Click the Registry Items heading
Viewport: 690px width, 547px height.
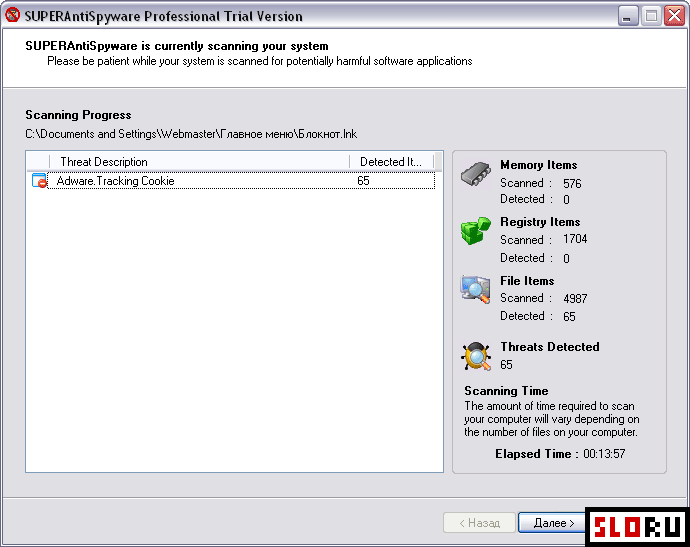click(x=540, y=222)
